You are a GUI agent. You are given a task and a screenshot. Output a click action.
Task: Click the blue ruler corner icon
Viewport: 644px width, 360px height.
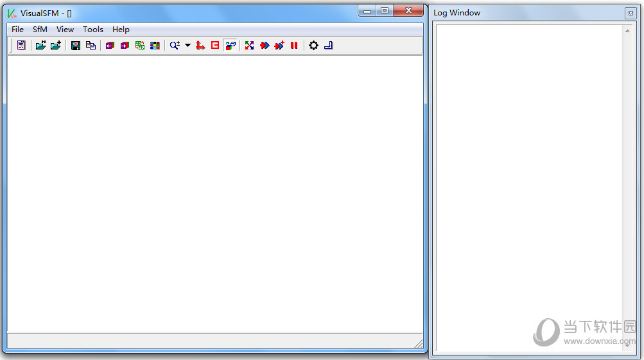tap(329, 45)
